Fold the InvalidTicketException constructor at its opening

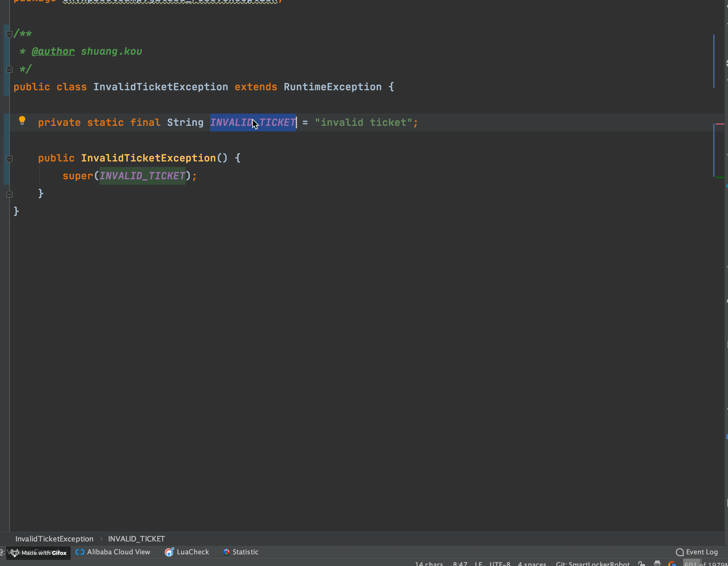tap(9, 159)
